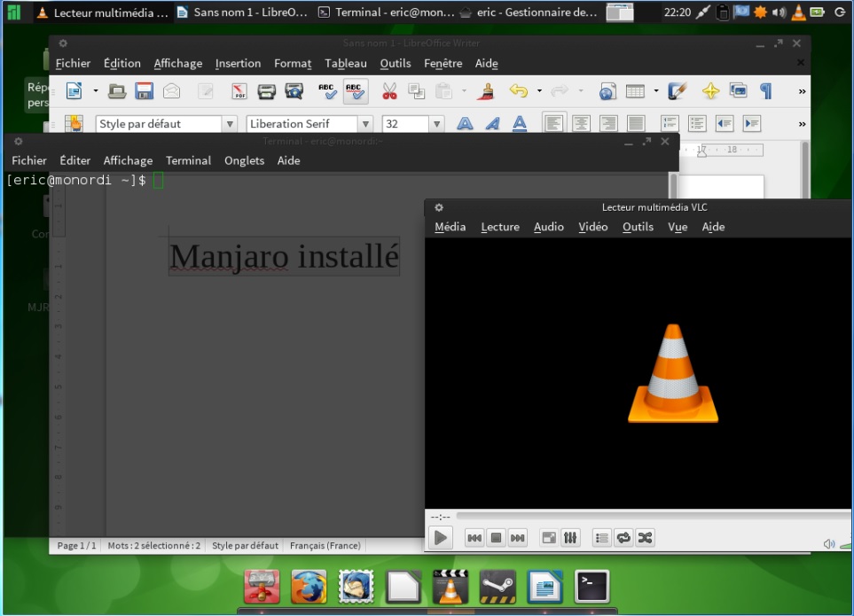
Task: Open Writer's Insertion menu
Action: (x=238, y=64)
